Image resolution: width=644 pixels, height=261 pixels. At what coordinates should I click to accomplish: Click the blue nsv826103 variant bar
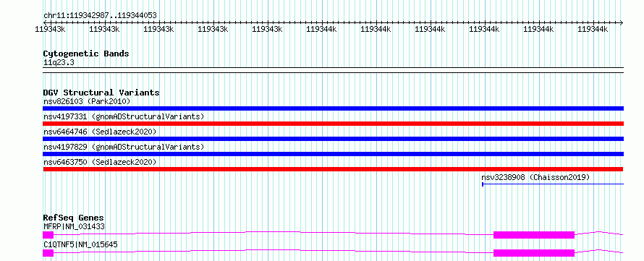click(x=333, y=108)
